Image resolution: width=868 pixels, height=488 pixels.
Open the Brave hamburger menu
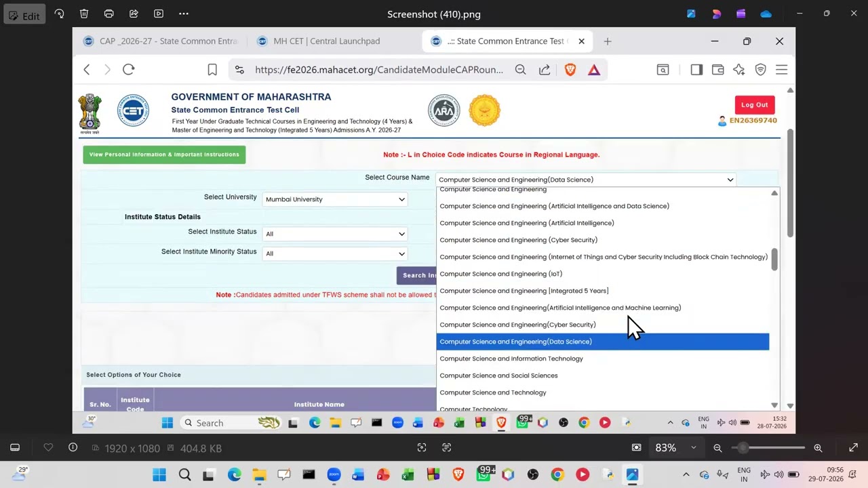click(x=781, y=70)
